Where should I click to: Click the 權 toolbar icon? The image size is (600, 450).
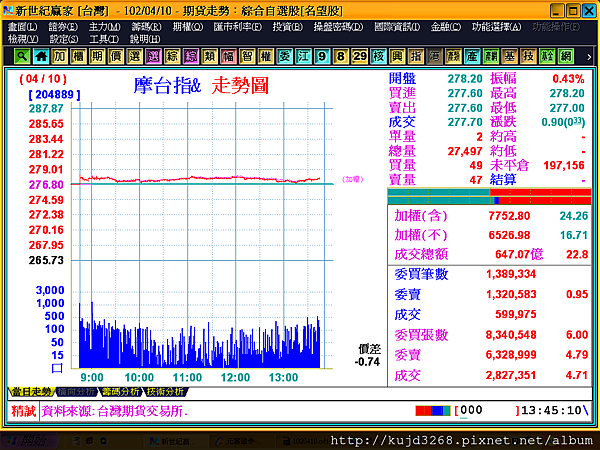266,56
